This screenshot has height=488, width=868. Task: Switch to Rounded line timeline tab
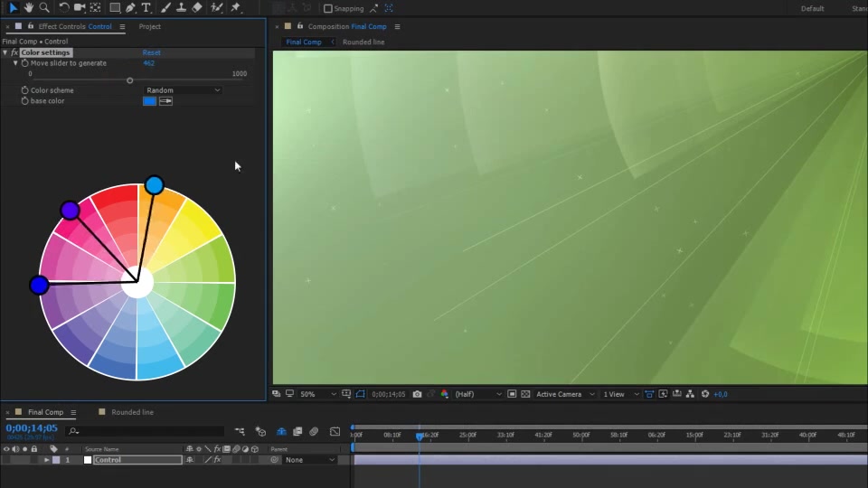point(132,412)
